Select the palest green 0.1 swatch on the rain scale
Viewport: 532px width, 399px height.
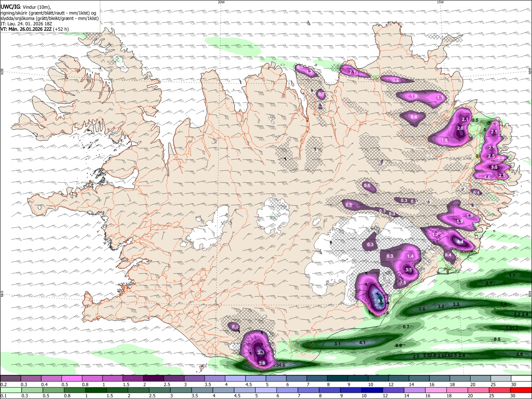click(x=11, y=390)
